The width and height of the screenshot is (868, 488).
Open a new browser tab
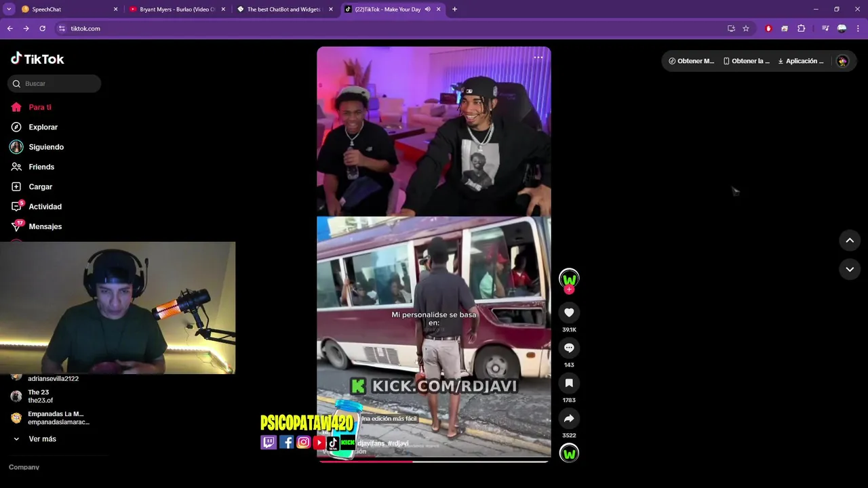click(x=454, y=9)
